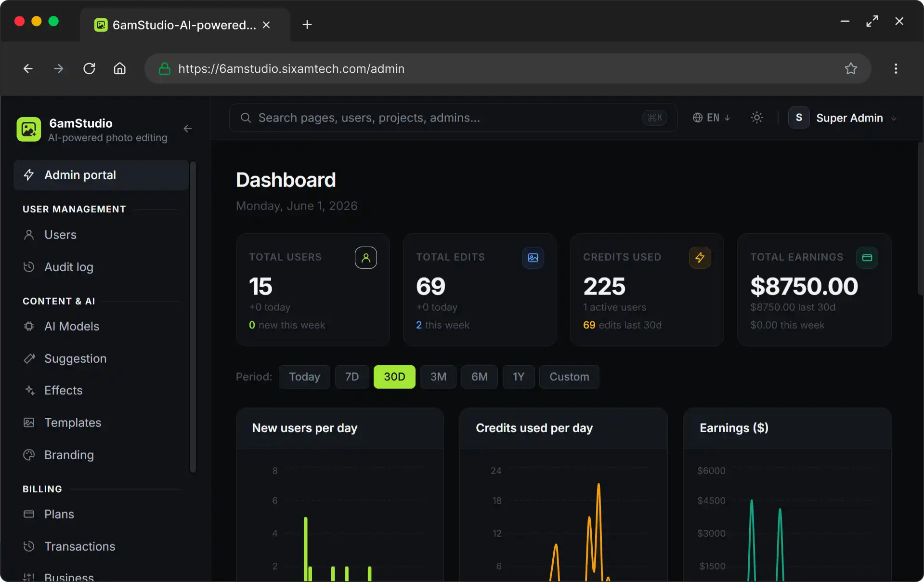Click the Branding palette icon
Image resolution: width=924 pixels, height=582 pixels.
click(x=29, y=455)
